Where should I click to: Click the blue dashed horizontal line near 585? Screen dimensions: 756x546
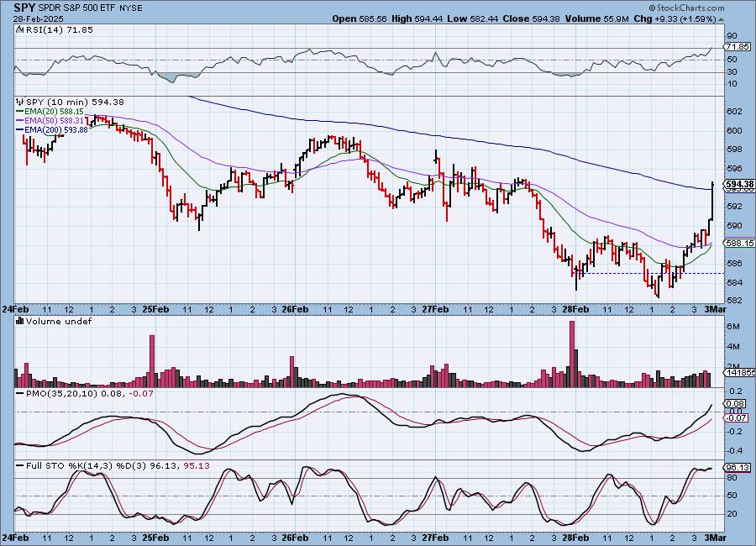(653, 274)
